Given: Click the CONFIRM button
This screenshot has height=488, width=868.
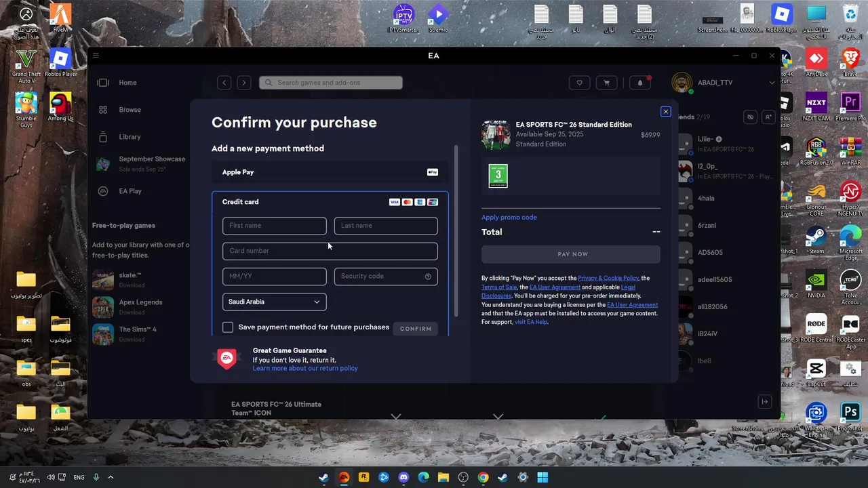Looking at the screenshot, I should click(x=416, y=329).
